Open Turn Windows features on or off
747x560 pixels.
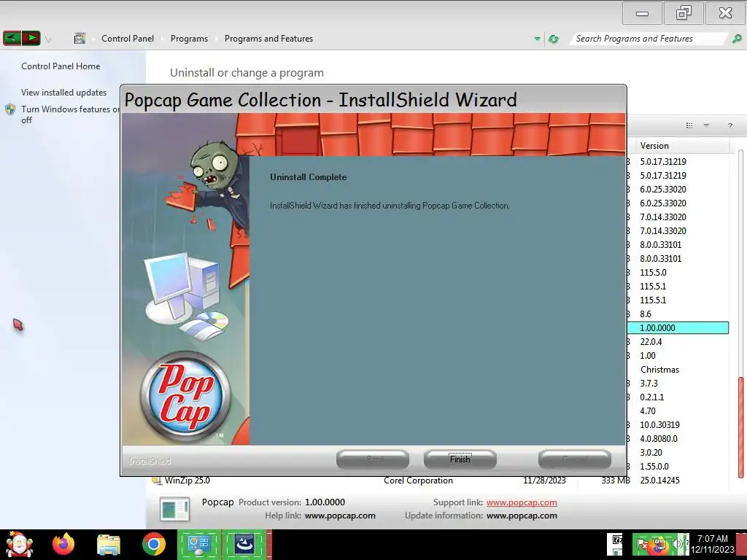(x=70, y=114)
